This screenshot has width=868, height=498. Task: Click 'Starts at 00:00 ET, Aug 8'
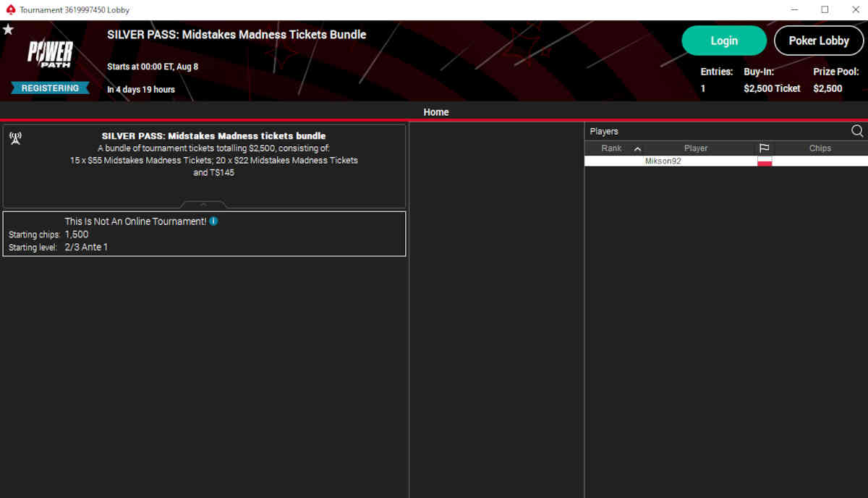(153, 67)
